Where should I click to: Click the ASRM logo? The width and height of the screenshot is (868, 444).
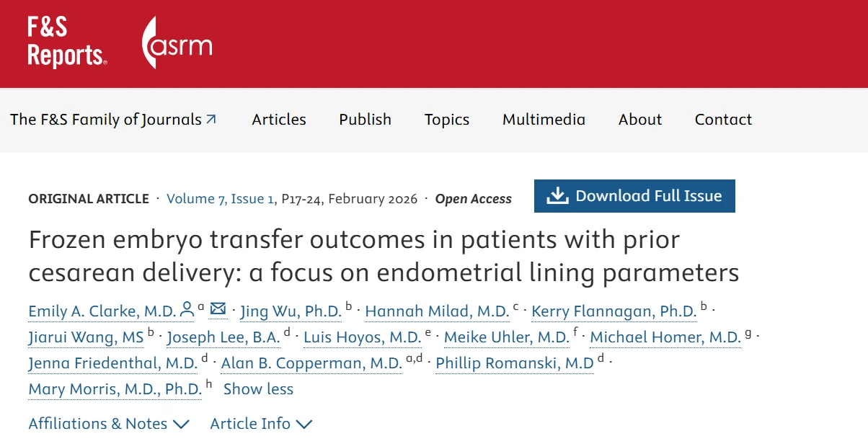[177, 44]
